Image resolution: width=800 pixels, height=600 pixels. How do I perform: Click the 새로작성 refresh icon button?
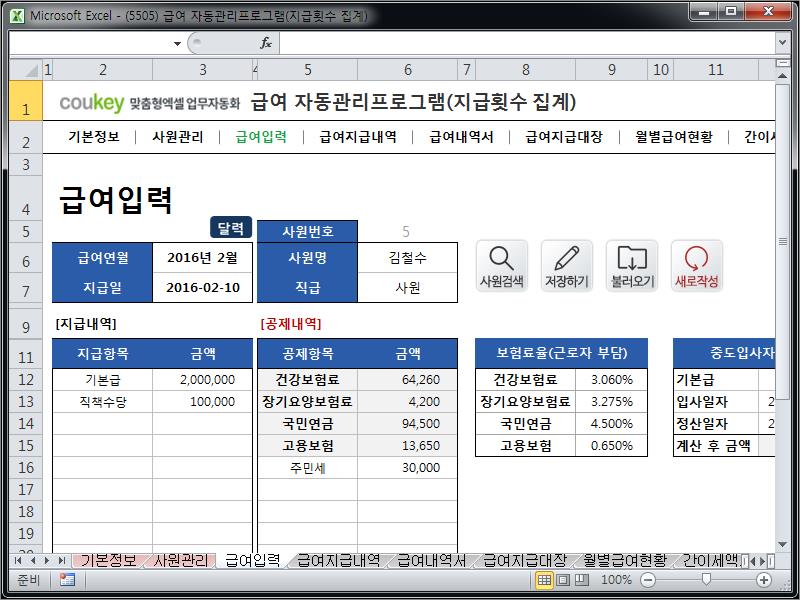coord(696,266)
